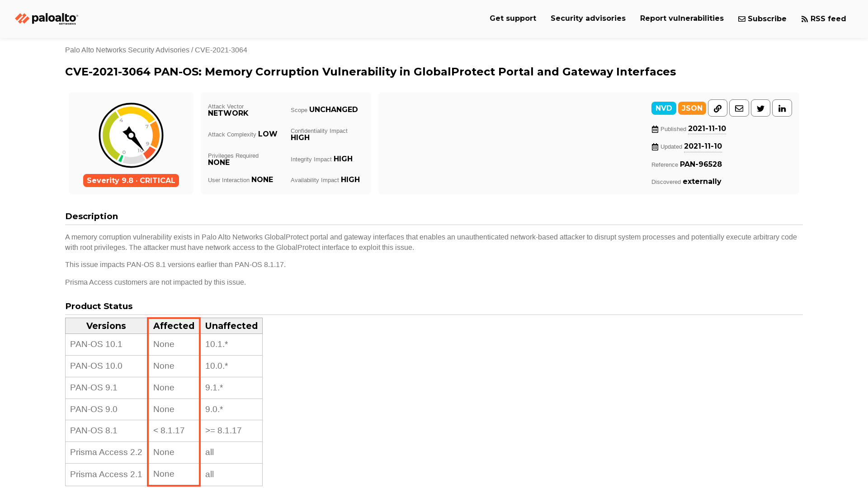Image resolution: width=868 pixels, height=488 pixels.
Task: Open the JSON badge link
Action: pyautogui.click(x=692, y=108)
